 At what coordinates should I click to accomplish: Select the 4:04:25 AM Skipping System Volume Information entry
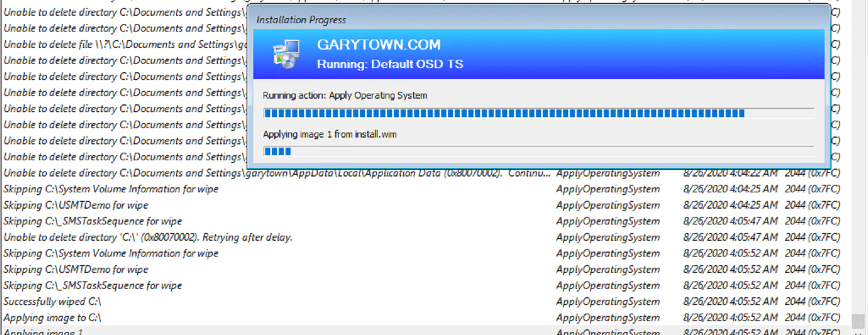coord(111,189)
